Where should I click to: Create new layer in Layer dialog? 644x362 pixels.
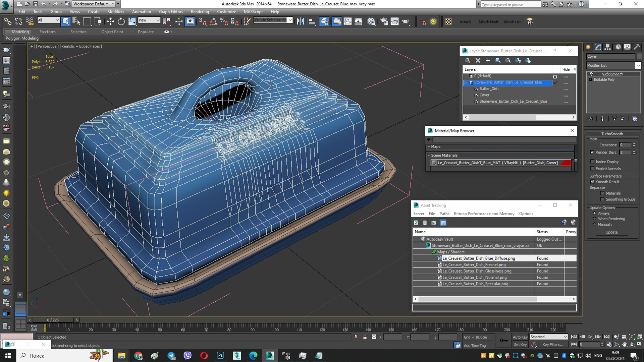(468, 60)
